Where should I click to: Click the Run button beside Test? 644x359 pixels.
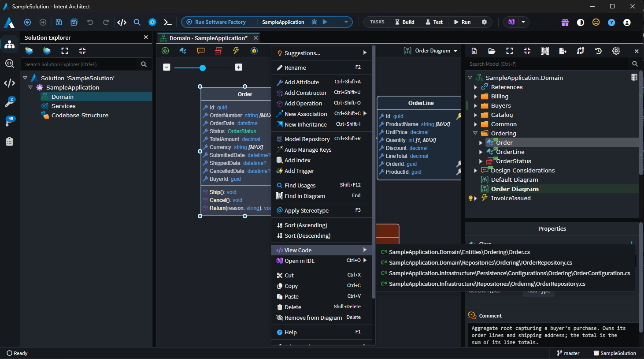coord(463,22)
